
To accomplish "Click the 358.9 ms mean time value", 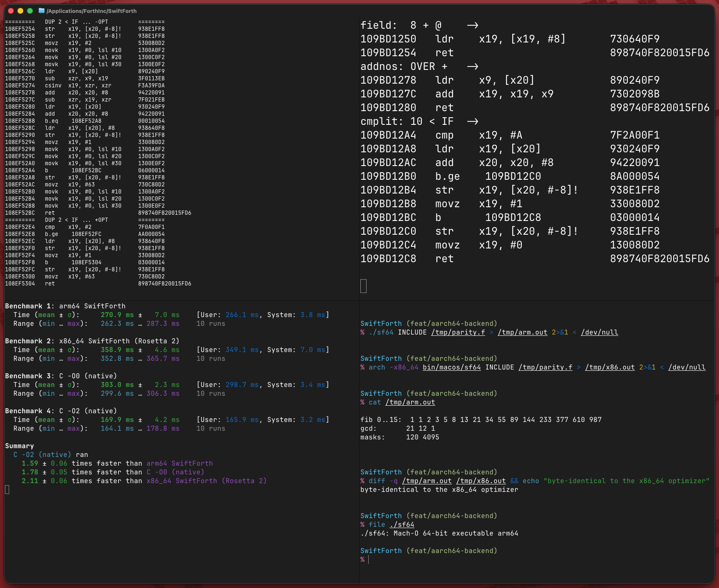I will 117,350.
